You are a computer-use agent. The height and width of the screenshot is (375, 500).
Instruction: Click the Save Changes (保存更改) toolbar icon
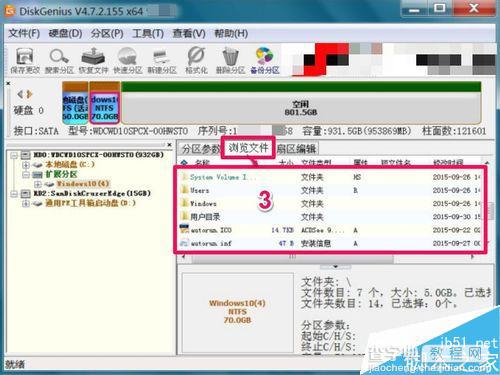pos(25,61)
